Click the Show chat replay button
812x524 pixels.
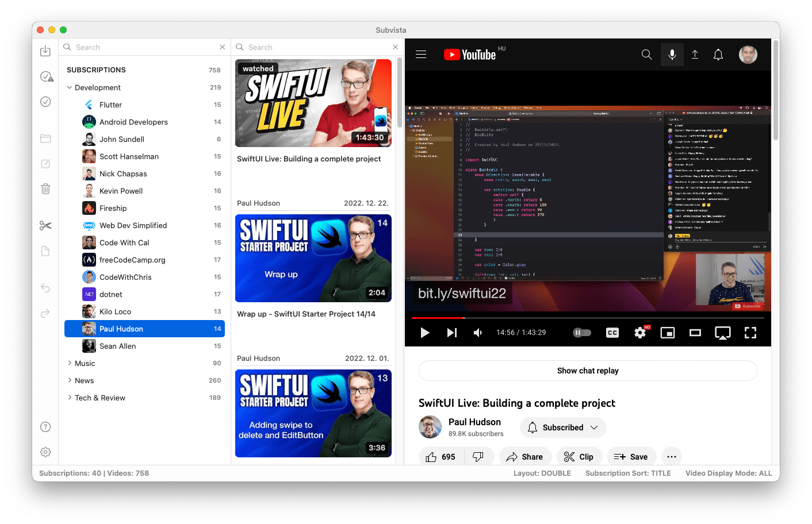(x=588, y=371)
